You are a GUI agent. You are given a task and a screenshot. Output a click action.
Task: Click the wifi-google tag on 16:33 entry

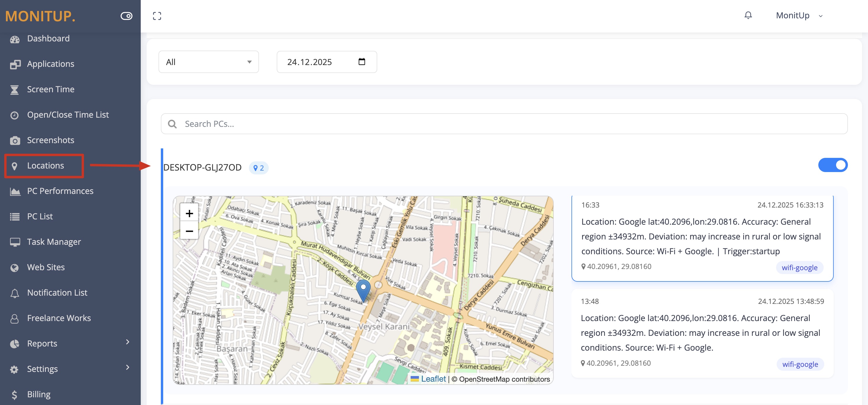(x=799, y=268)
